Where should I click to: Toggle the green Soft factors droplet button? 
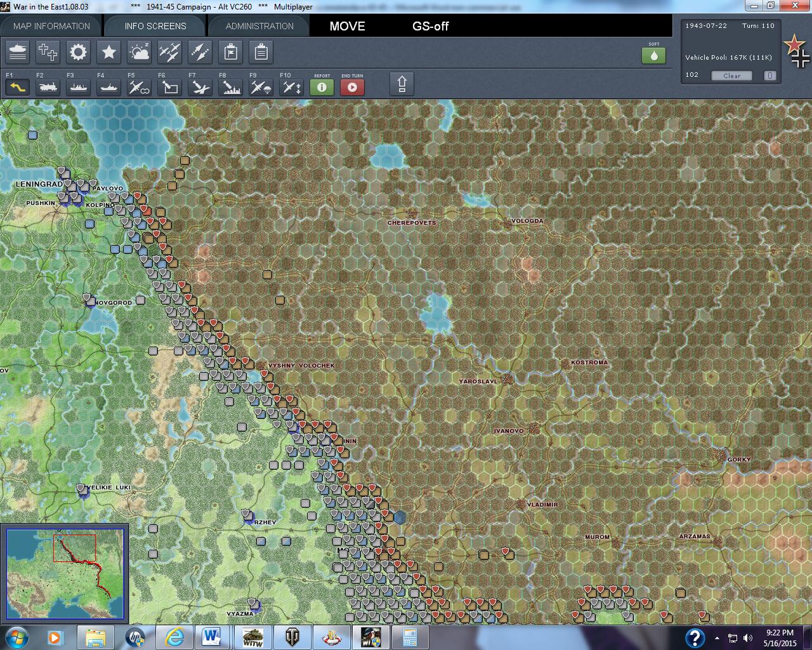pyautogui.click(x=654, y=55)
